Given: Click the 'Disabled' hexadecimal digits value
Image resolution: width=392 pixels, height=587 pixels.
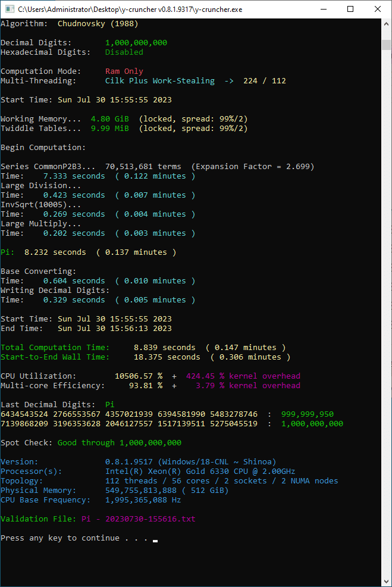Looking at the screenshot, I should pyautogui.click(x=124, y=52).
